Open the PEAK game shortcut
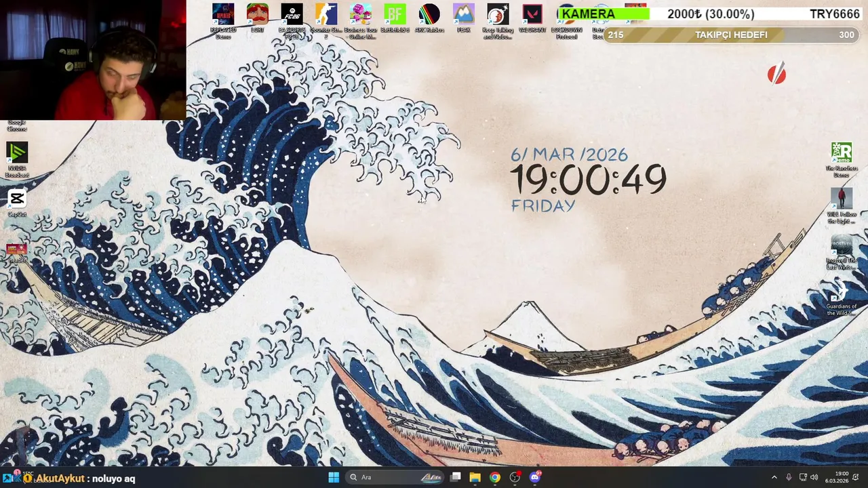This screenshot has width=868, height=488. coord(464,18)
